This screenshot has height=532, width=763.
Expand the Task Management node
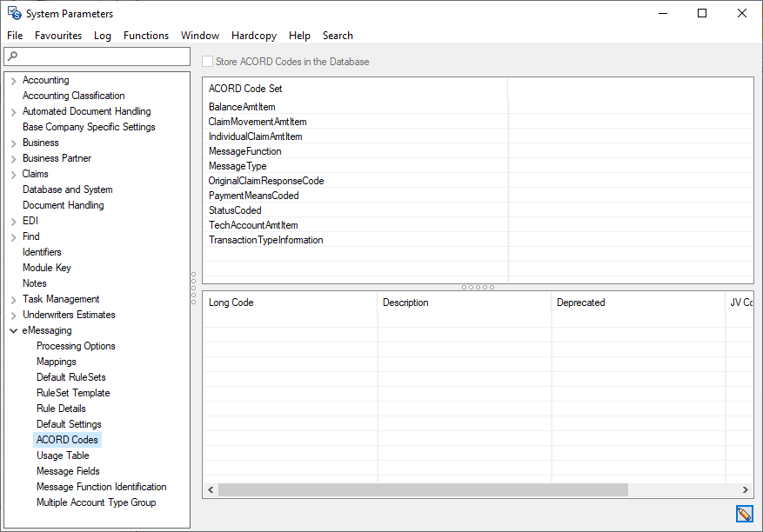point(13,300)
